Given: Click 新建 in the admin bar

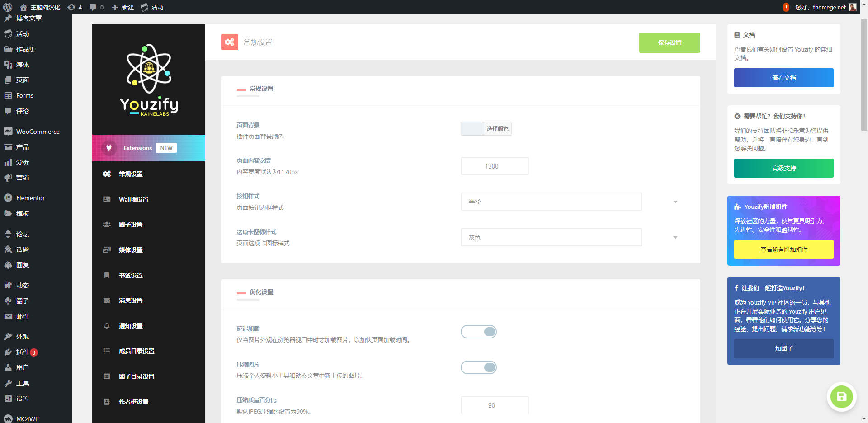Looking at the screenshot, I should [x=123, y=7].
